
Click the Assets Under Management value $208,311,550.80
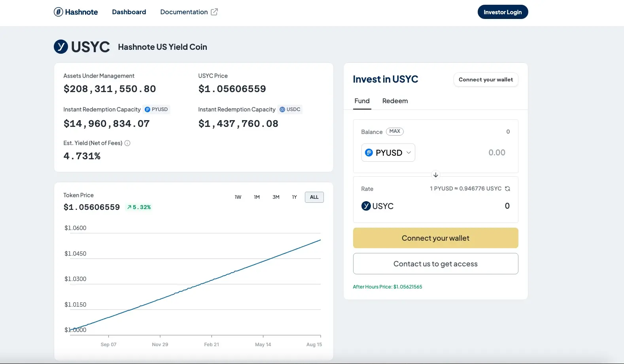(110, 89)
